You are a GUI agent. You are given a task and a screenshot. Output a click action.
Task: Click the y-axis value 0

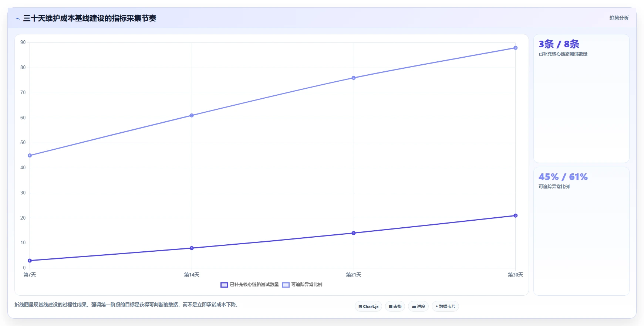24,268
